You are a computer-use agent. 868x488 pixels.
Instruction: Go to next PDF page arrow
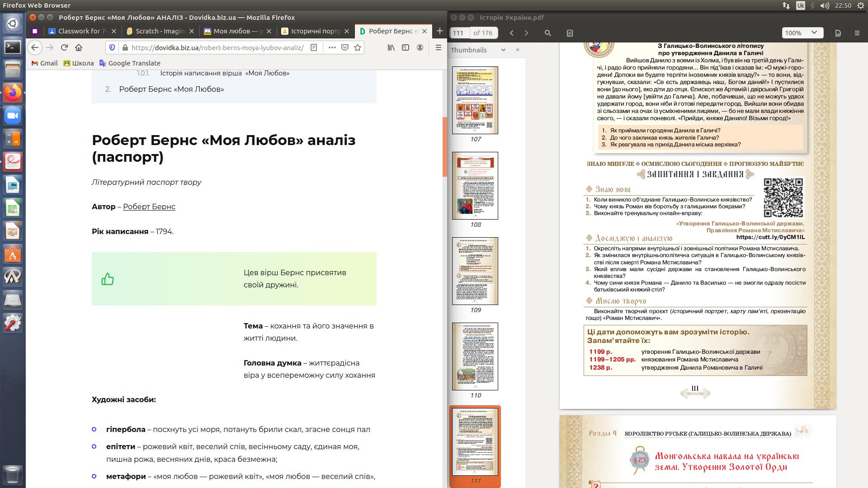526,33
